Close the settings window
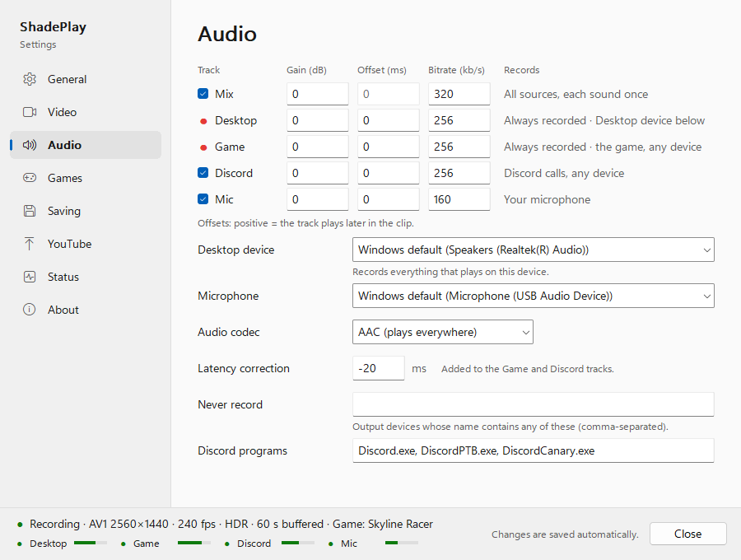Image resolution: width=741 pixels, height=560 pixels. click(x=687, y=534)
